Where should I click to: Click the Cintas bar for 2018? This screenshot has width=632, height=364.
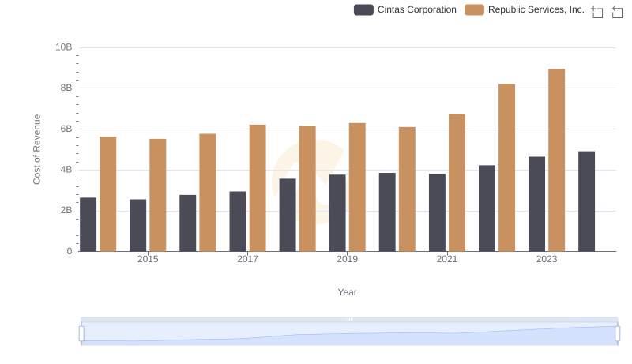point(288,215)
